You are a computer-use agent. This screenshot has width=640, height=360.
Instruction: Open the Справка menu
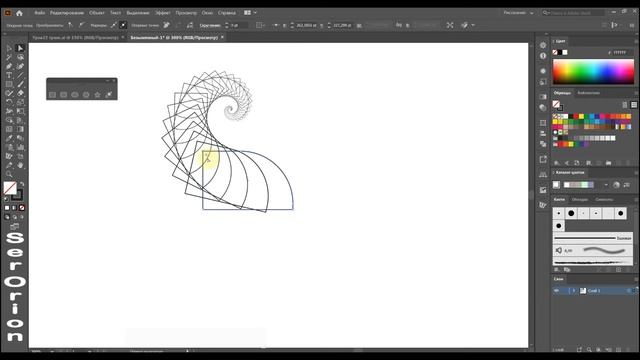[227, 13]
